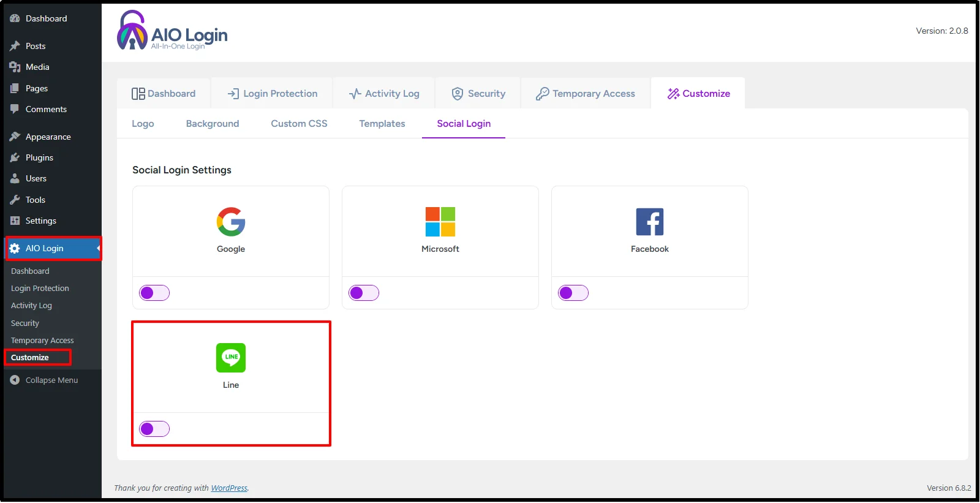Open the WordPress link in footer

[229, 488]
